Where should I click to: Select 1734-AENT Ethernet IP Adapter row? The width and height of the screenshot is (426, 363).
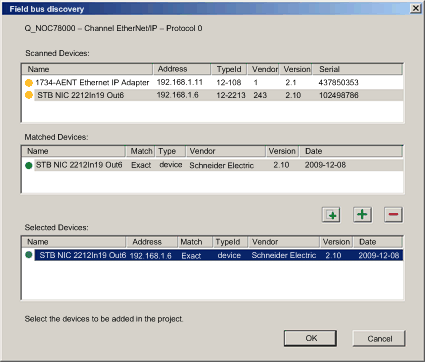pyautogui.click(x=212, y=83)
